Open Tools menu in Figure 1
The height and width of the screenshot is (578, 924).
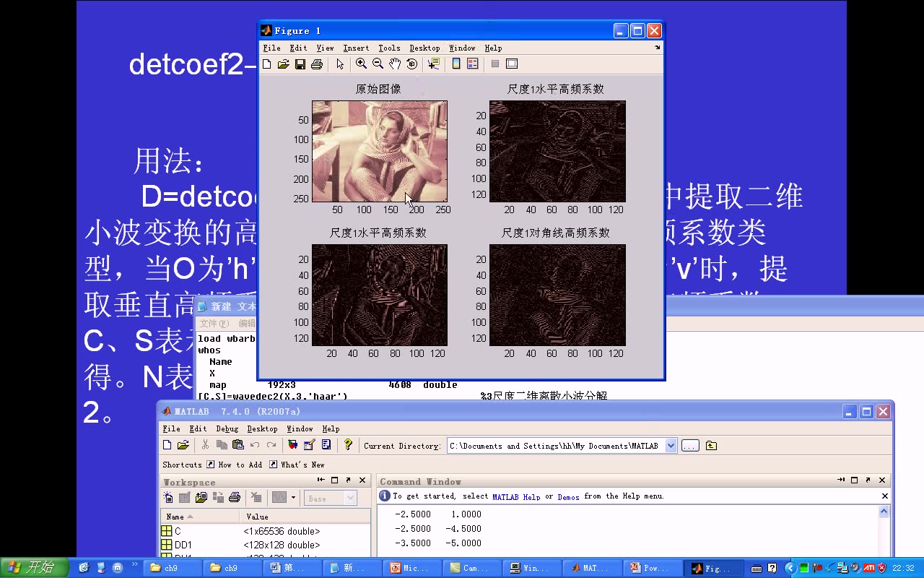[389, 48]
